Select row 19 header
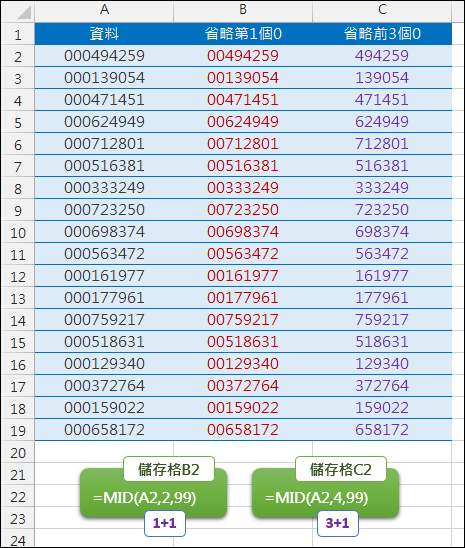This screenshot has height=548, width=465. 18,430
